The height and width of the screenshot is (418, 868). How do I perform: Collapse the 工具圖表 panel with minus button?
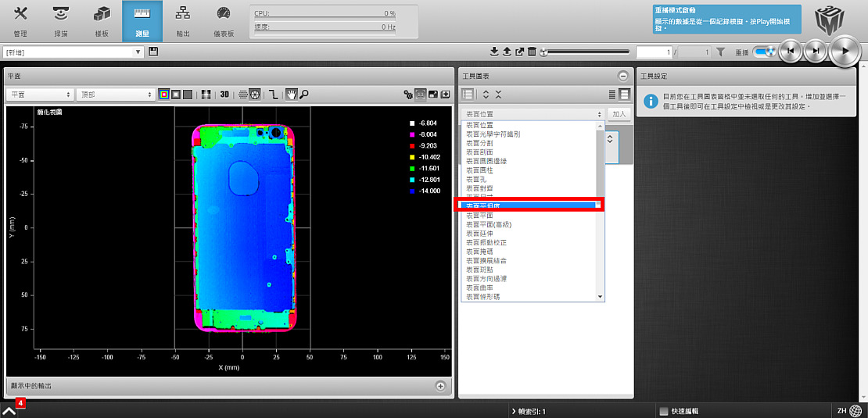(622, 76)
